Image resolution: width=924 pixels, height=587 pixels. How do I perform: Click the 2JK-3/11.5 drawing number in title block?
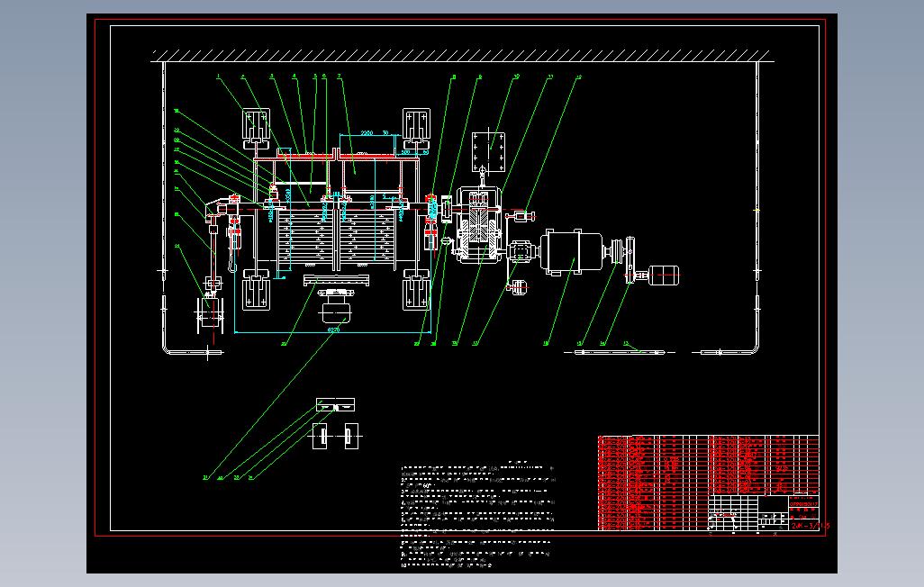810,526
